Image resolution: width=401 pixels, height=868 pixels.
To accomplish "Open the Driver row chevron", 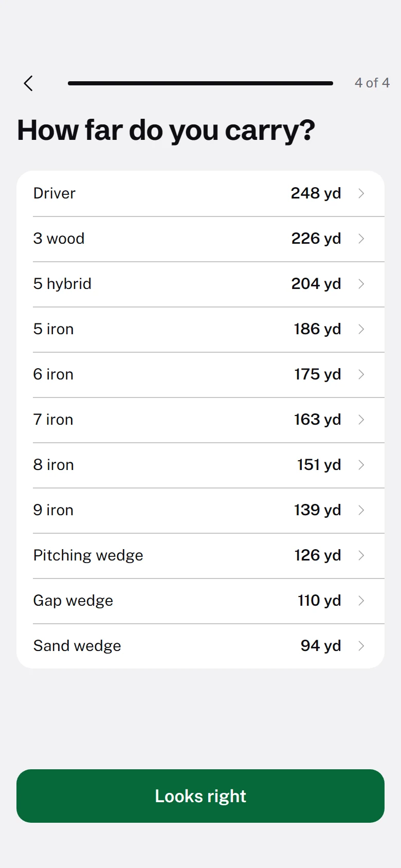I will coord(361,193).
